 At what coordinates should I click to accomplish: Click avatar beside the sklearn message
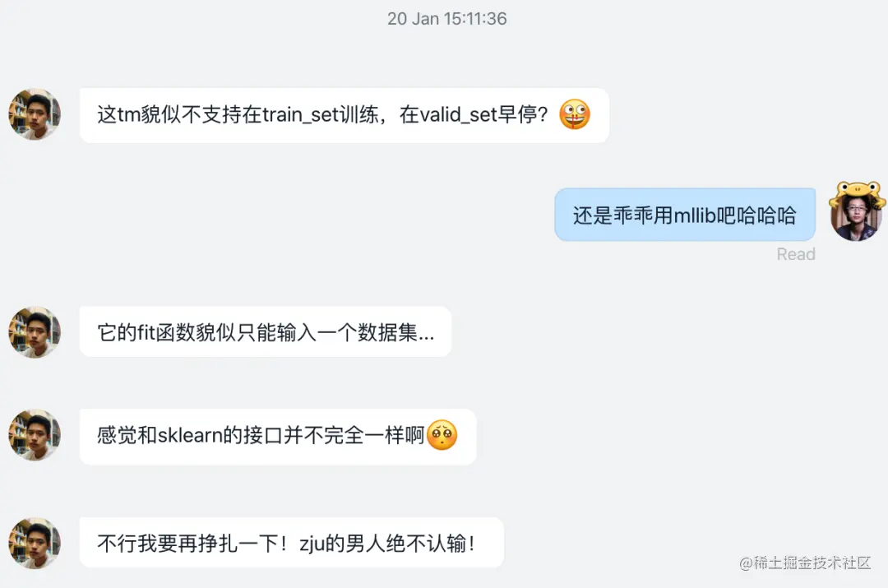pos(35,435)
